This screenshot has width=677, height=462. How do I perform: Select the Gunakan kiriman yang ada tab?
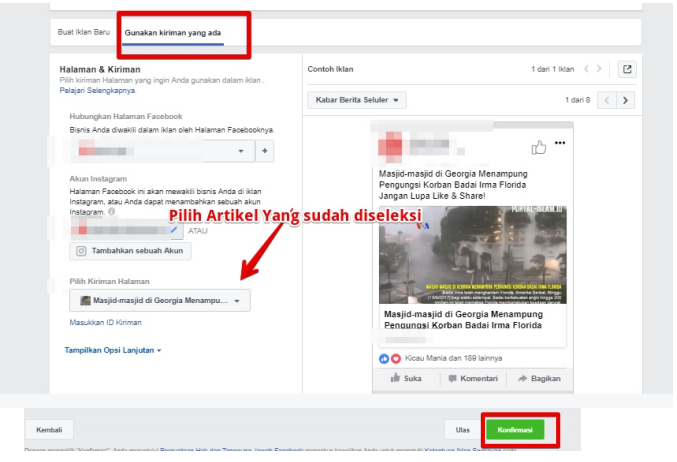[173, 32]
